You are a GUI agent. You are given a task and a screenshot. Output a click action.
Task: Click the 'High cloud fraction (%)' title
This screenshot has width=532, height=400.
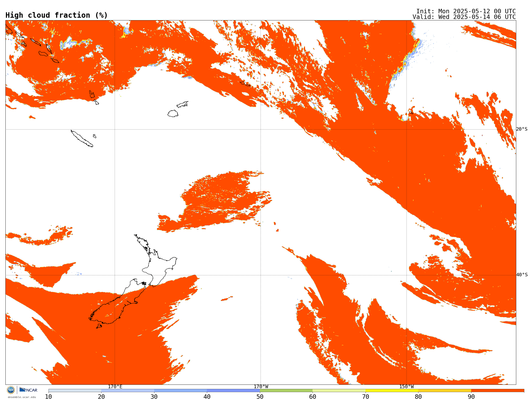(57, 15)
